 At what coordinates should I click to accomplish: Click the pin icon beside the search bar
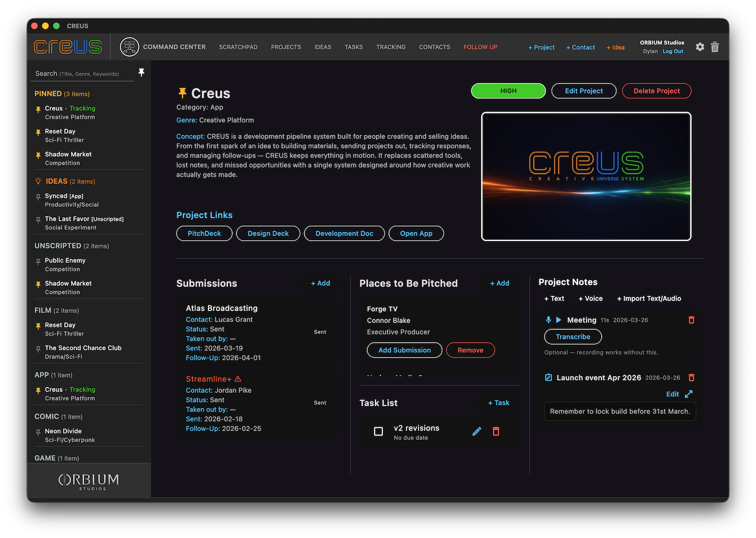[x=141, y=72]
